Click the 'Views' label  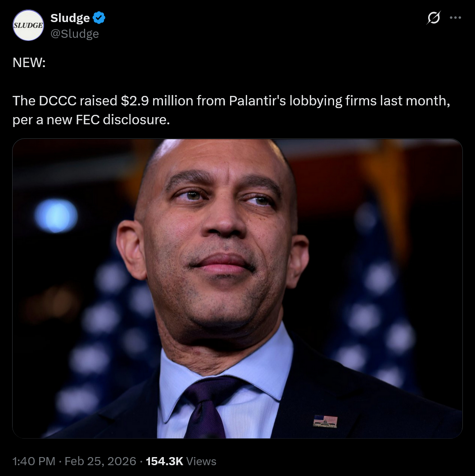point(201,461)
